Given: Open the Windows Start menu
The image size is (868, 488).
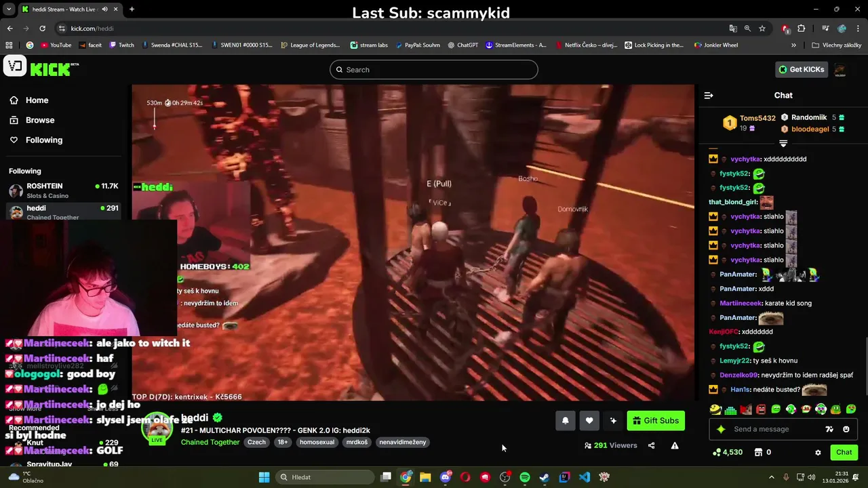Looking at the screenshot, I should (264, 477).
